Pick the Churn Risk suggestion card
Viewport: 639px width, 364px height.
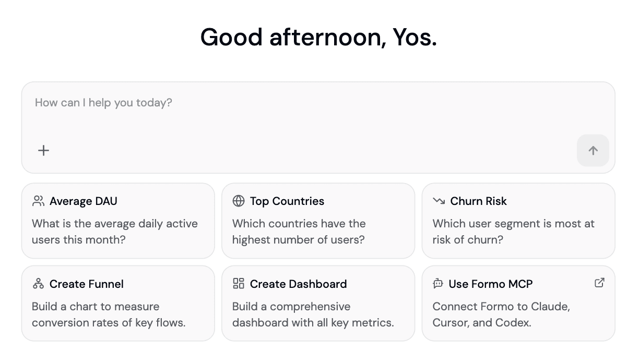518,221
